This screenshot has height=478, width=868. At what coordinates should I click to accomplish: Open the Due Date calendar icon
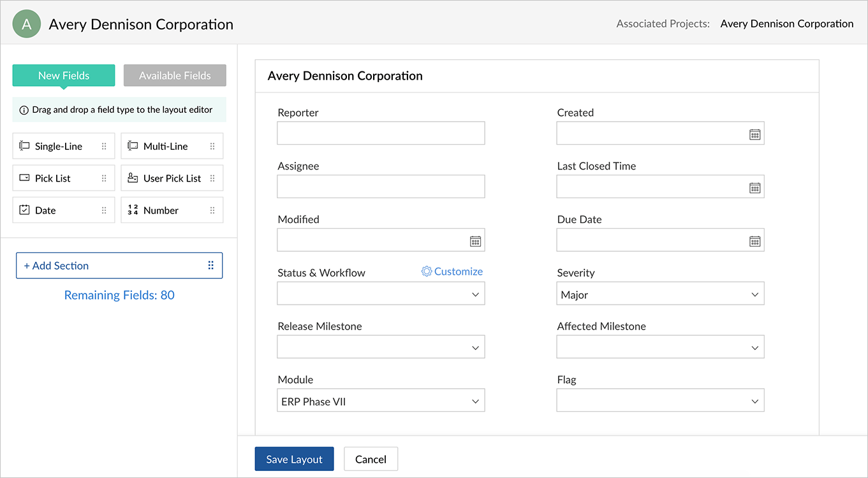pyautogui.click(x=754, y=242)
